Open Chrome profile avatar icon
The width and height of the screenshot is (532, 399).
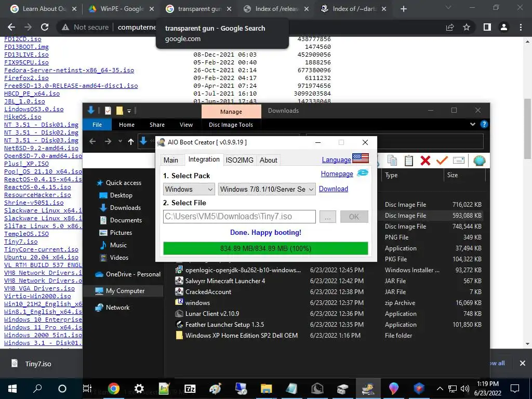pos(504,27)
